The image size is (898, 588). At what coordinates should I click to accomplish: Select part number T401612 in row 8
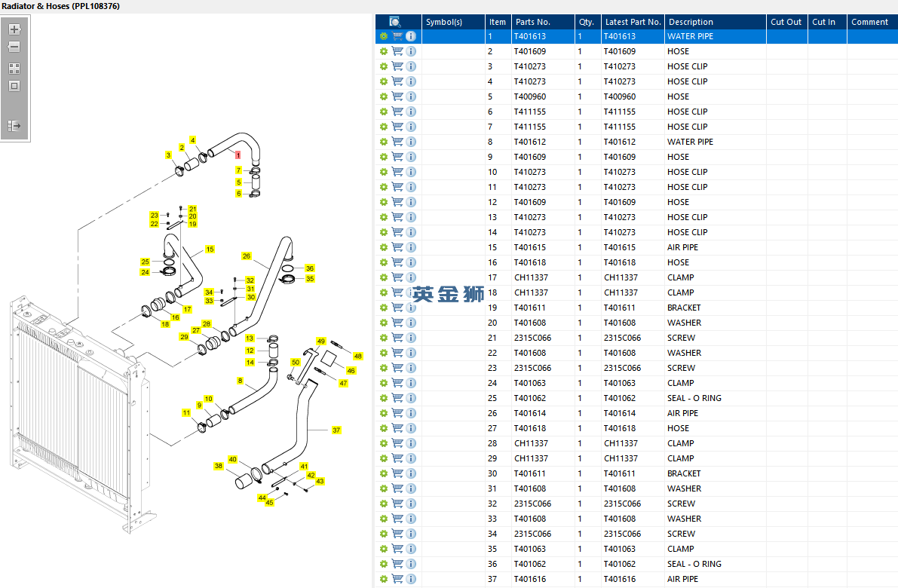(530, 142)
